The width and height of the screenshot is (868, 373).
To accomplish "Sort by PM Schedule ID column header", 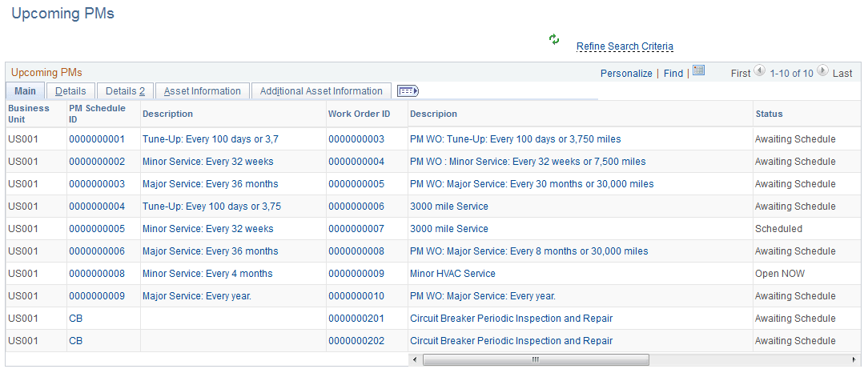I will click(x=98, y=114).
